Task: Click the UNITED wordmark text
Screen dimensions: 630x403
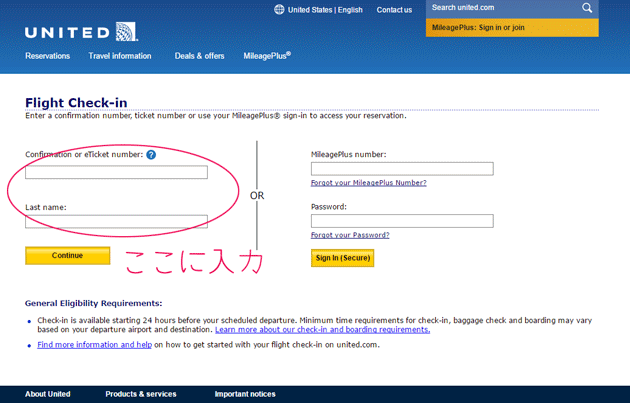Action: point(67,33)
